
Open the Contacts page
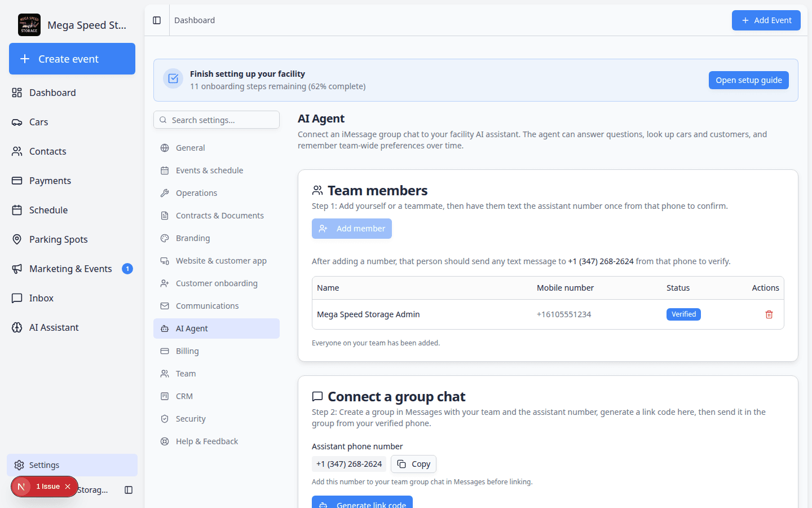[x=72, y=151]
